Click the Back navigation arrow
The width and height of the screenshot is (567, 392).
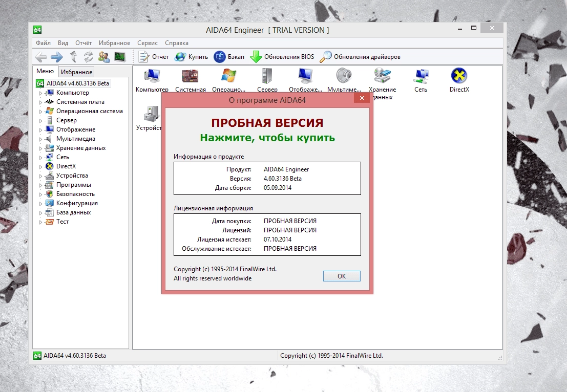click(41, 57)
